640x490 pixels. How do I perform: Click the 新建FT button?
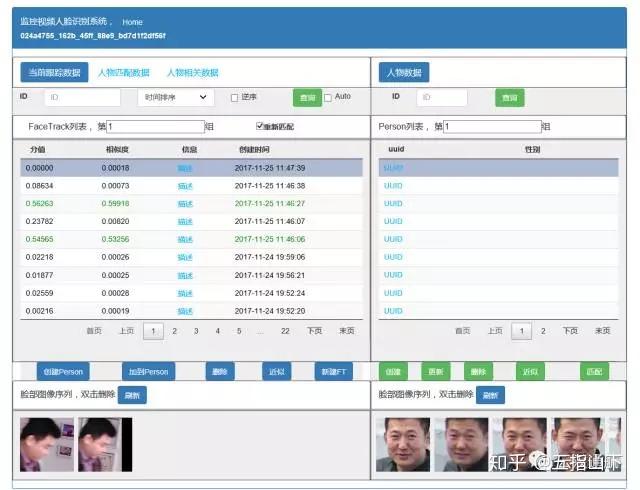pos(334,372)
